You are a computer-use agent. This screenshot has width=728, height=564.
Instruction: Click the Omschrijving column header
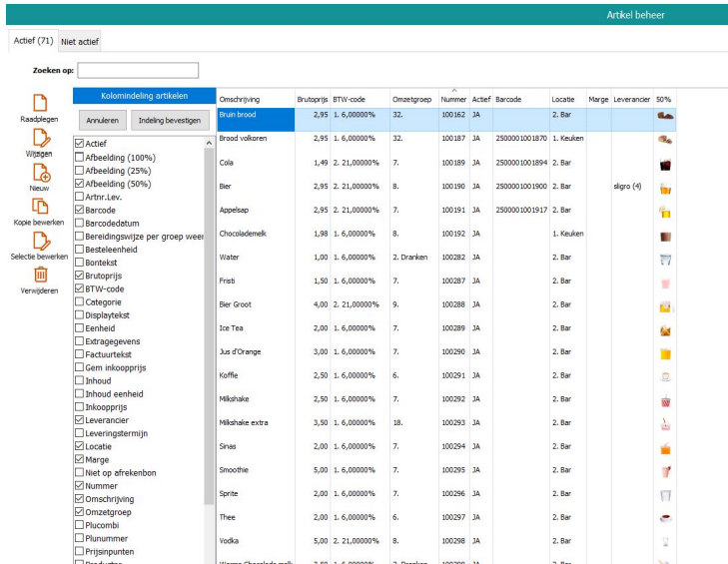[240, 100]
